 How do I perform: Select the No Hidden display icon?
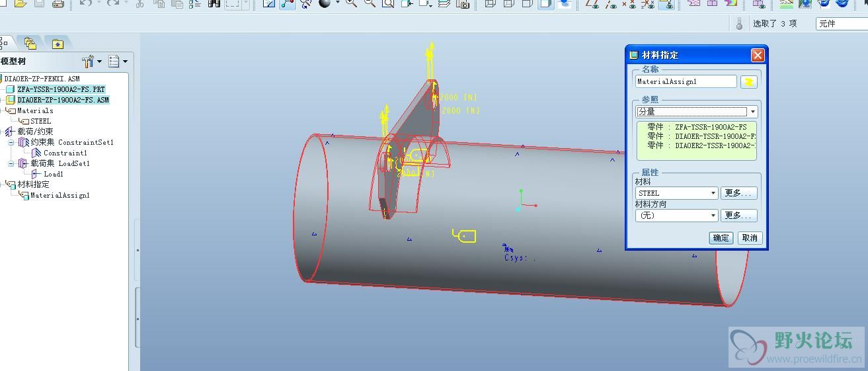pyautogui.click(x=527, y=3)
